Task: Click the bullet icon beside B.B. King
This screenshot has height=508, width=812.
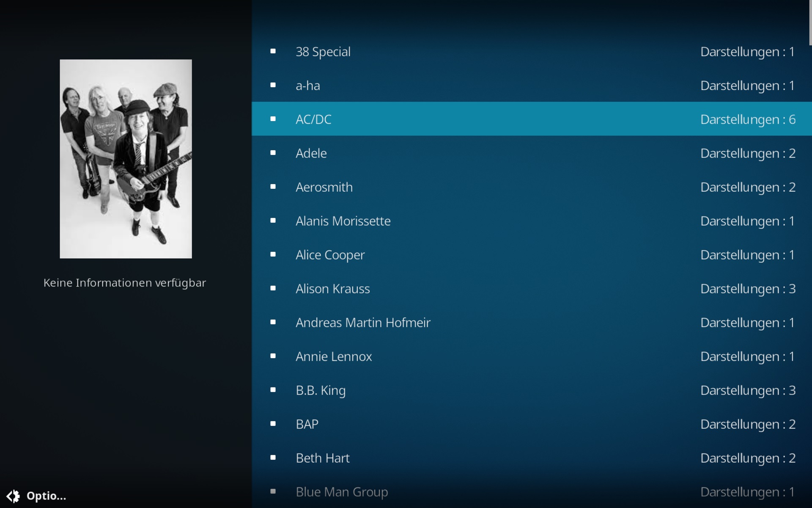Action: click(273, 390)
